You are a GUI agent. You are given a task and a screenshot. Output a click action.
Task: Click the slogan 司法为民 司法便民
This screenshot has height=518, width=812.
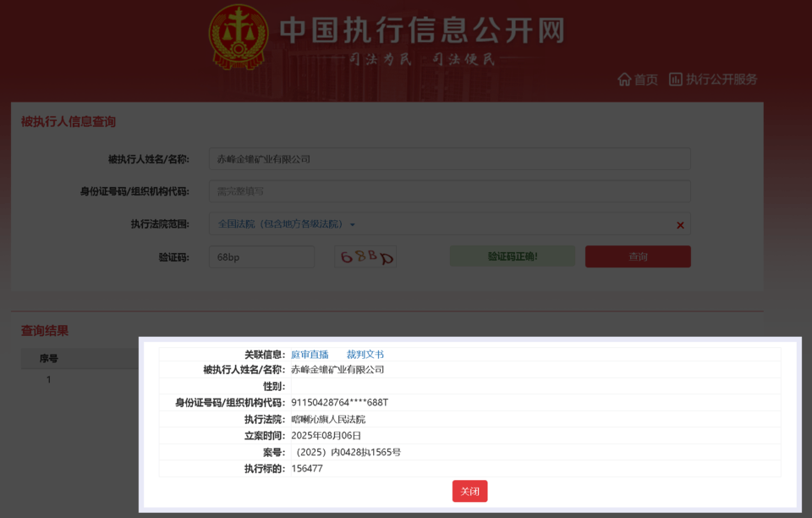click(x=422, y=59)
